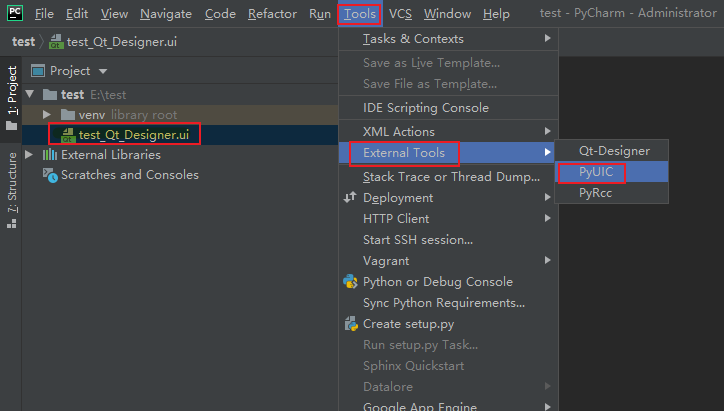724x411 pixels.
Task: Click the Tasks & Contexts submenu arrow
Action: point(547,38)
